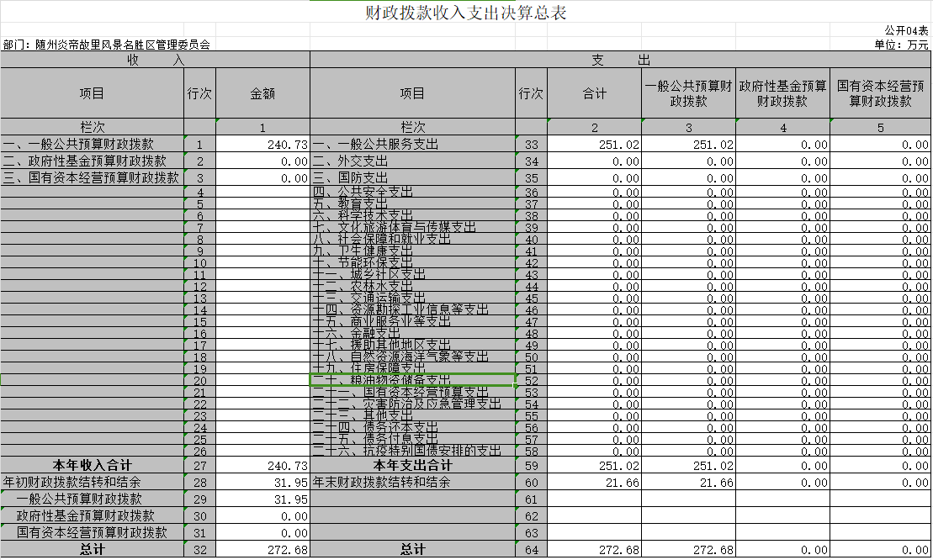Select the income amount 240.73 in row 1

coord(262,145)
